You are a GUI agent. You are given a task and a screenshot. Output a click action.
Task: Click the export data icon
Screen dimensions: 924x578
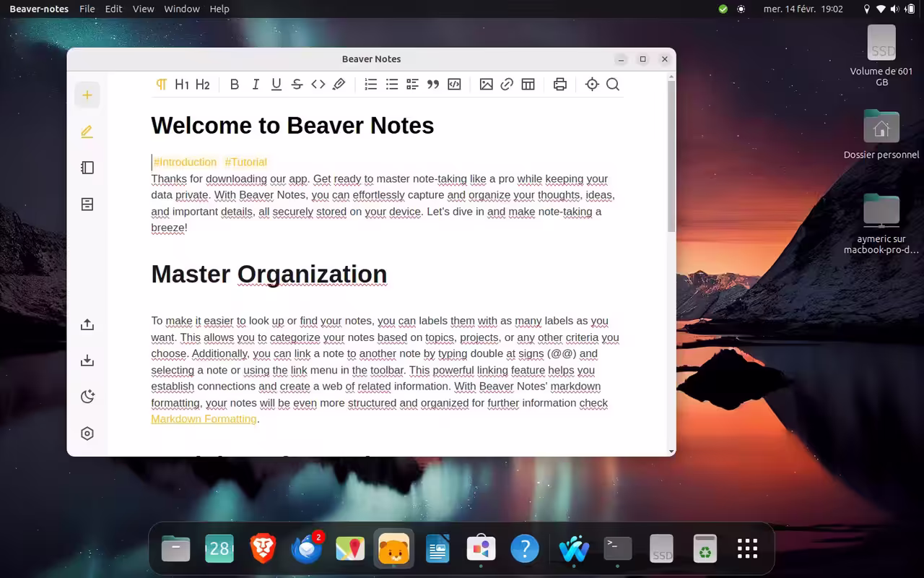pos(87,324)
